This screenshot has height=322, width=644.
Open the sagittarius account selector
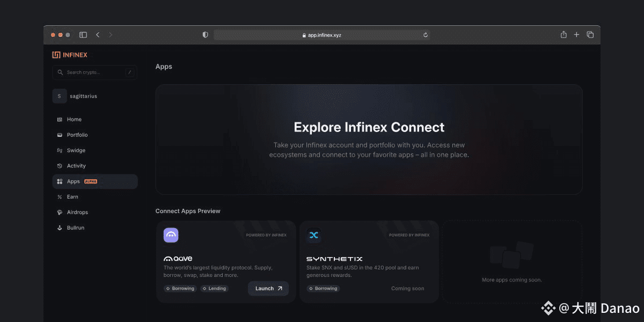[x=95, y=96]
